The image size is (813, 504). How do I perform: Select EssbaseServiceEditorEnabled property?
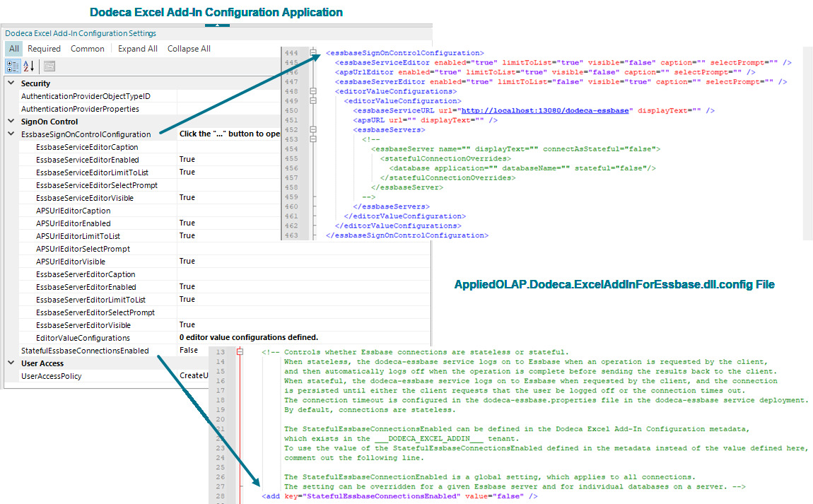[88, 160]
